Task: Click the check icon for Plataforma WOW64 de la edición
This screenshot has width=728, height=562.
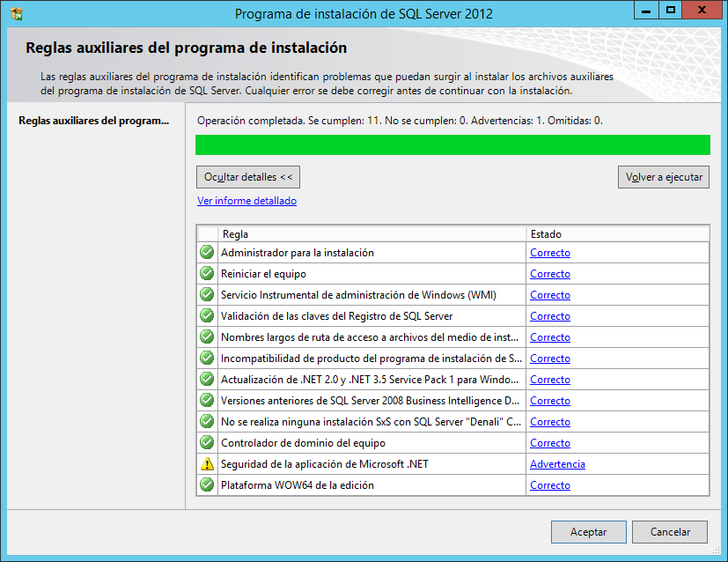Action: [x=206, y=484]
